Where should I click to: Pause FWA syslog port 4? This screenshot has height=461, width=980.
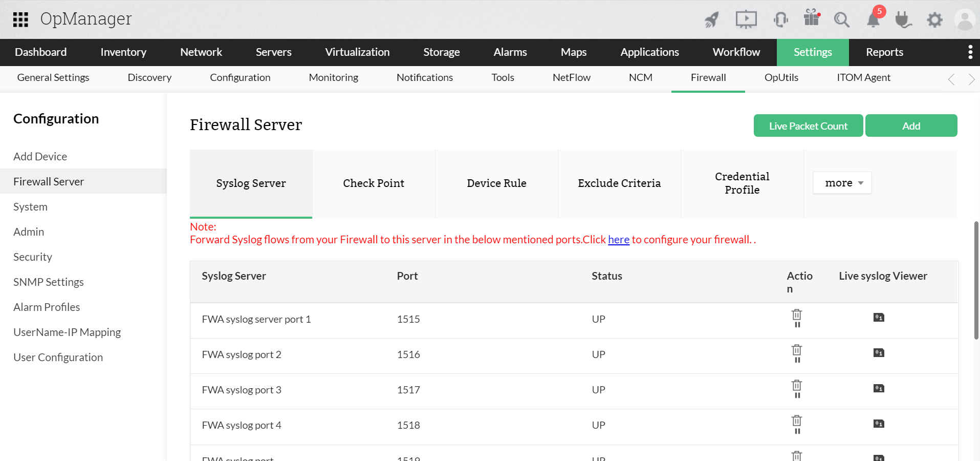click(x=797, y=431)
